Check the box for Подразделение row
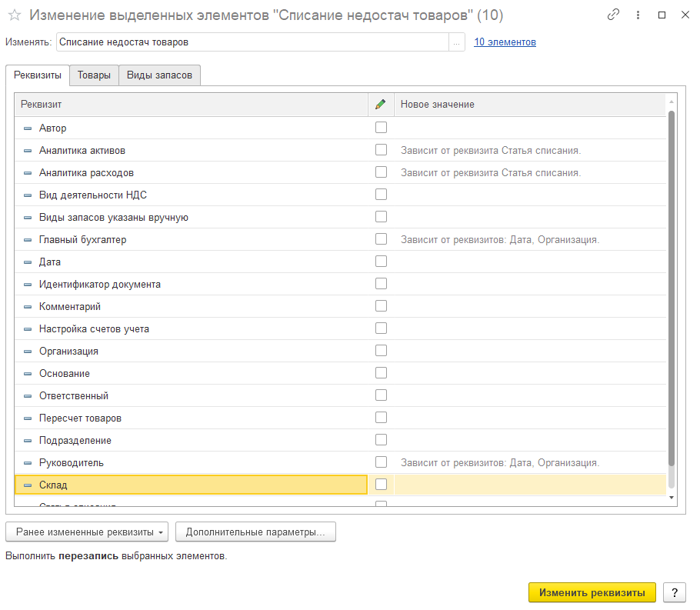 [x=381, y=440]
